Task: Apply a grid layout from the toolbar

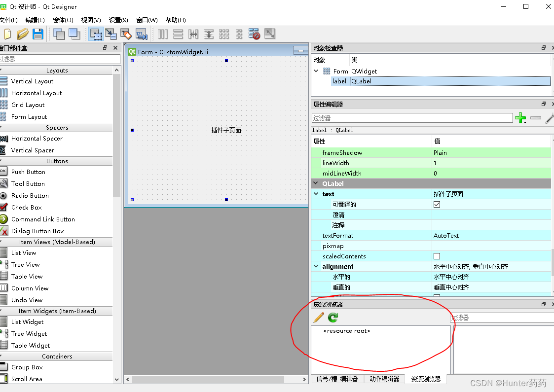Action: (224, 34)
